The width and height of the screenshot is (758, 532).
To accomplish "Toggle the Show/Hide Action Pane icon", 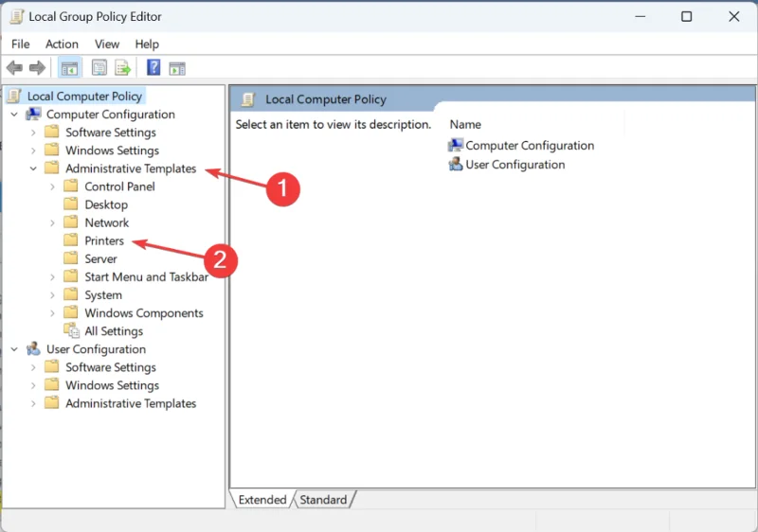I will tap(177, 67).
